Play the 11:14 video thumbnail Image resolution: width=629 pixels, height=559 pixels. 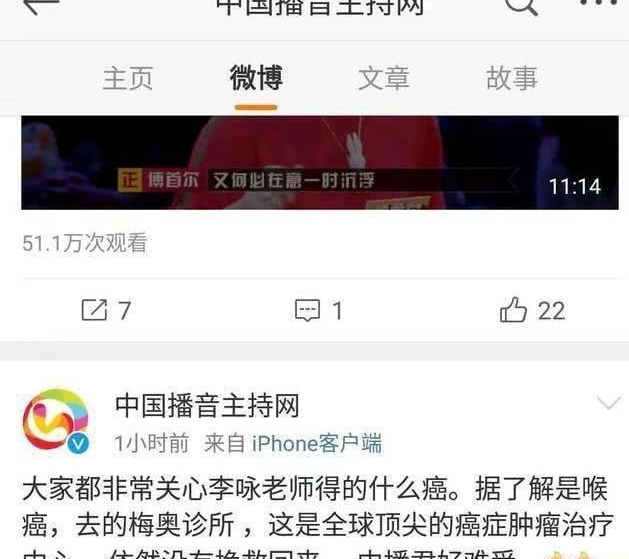click(320, 162)
